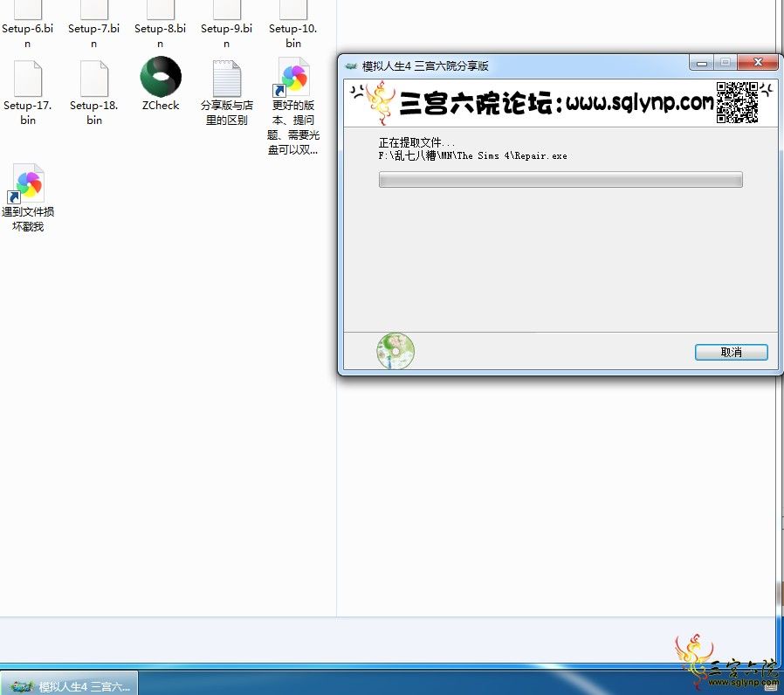Close the 模拟人生4 installer window

758,63
